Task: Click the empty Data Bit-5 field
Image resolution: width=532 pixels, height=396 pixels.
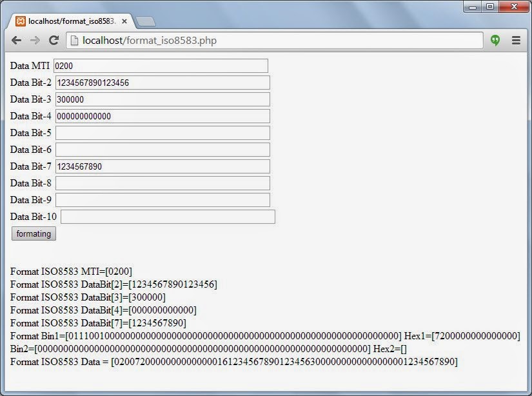Action: coord(163,133)
